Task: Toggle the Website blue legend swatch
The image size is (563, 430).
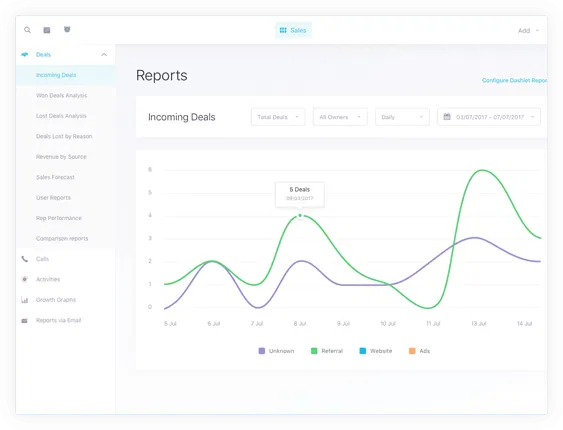Action: (363, 351)
